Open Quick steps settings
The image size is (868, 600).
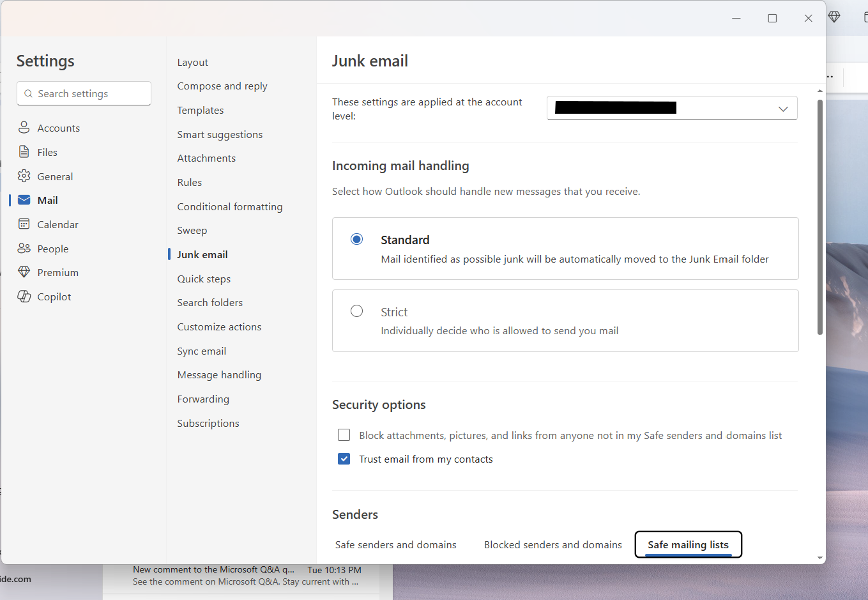click(x=204, y=279)
